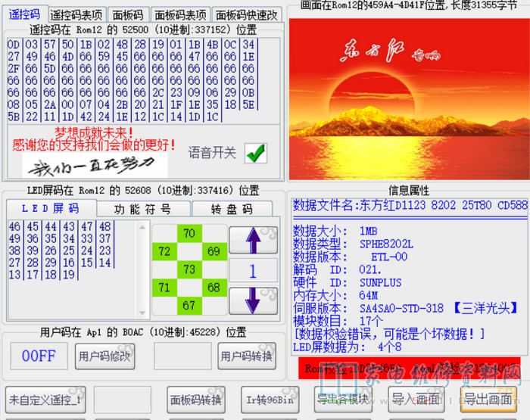The height and width of the screenshot is (420, 530).
Task: Click the 我们一直在努力 handwriting banner
Action: coord(95,166)
